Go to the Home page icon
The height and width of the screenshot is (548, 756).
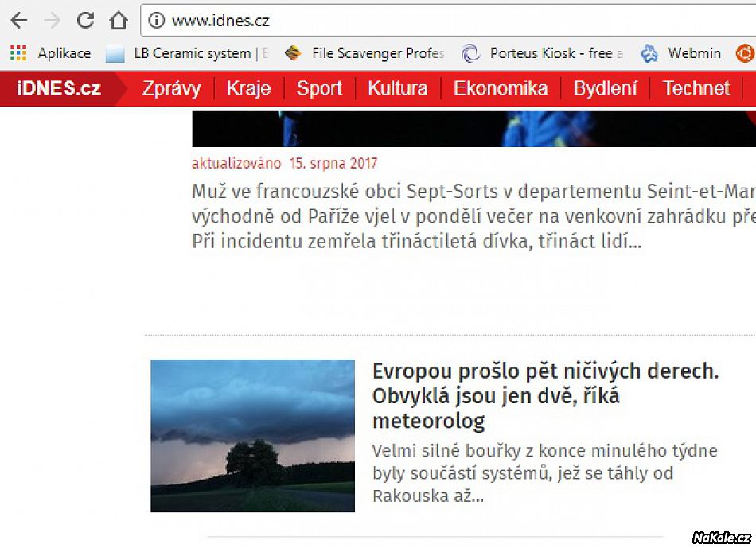pyautogui.click(x=118, y=20)
